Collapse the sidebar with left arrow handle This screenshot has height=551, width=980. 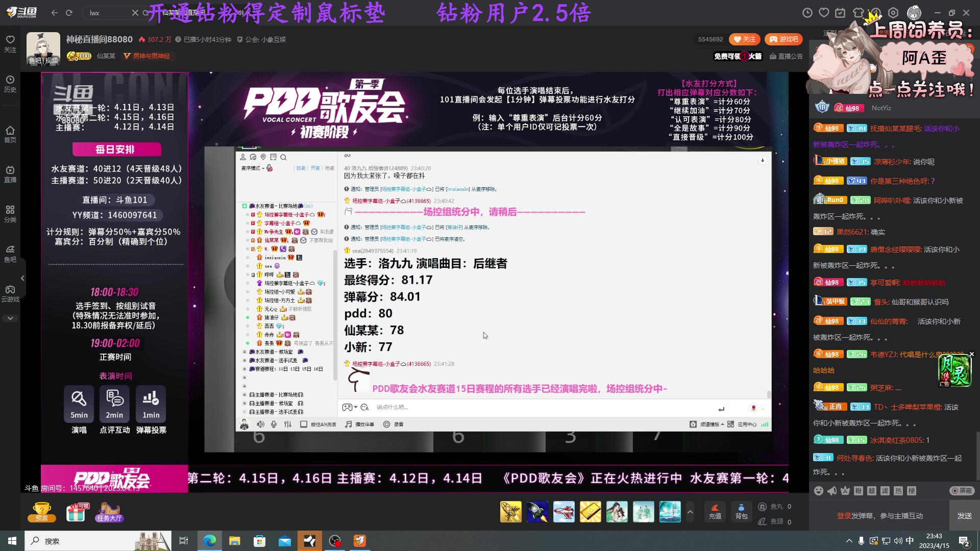tap(22, 278)
